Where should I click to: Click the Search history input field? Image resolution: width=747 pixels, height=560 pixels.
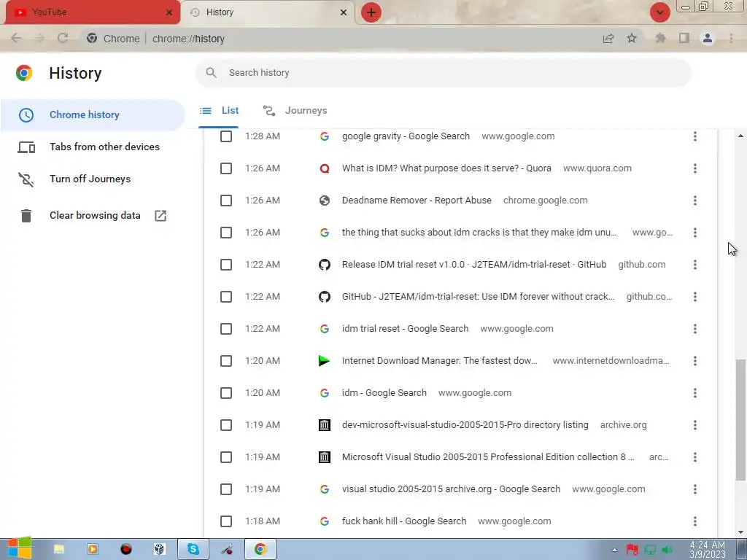[x=443, y=73]
